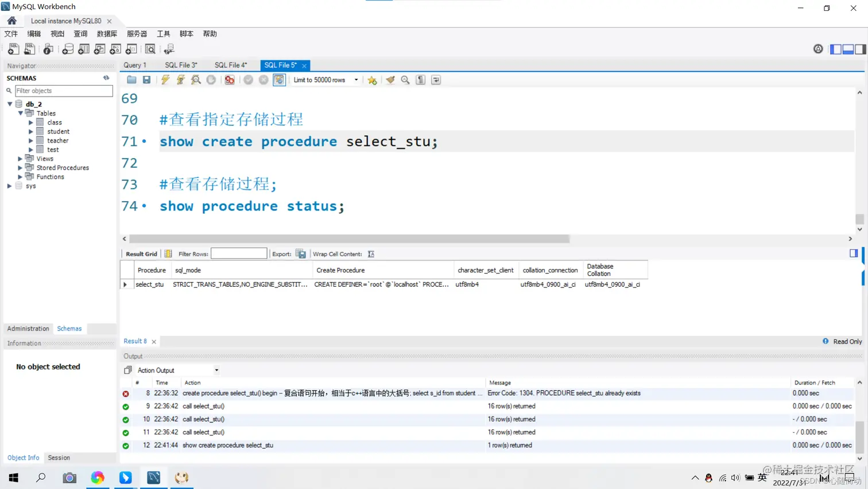Create new stored procedure icon
Screen dimensions: 868x489
115,49
